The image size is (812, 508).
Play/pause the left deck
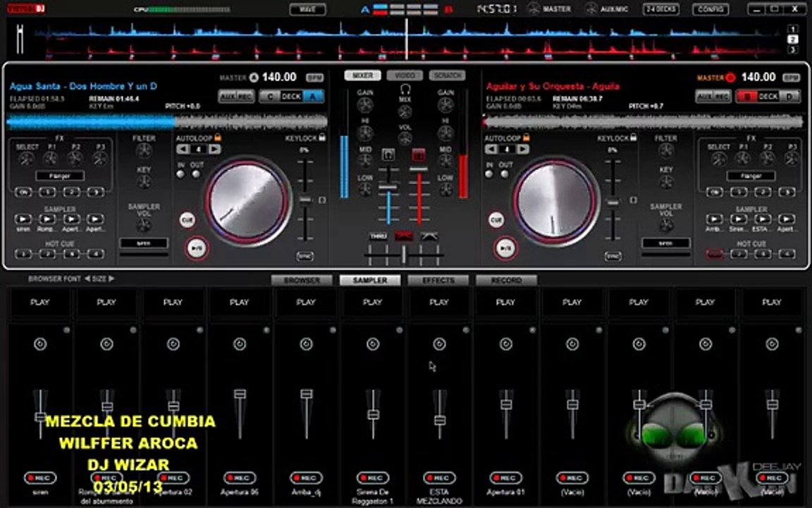click(x=197, y=248)
